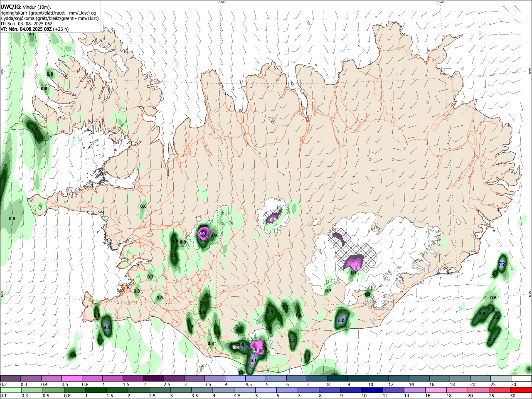Click the lavender 14–16 rain legend swatch

415,390
